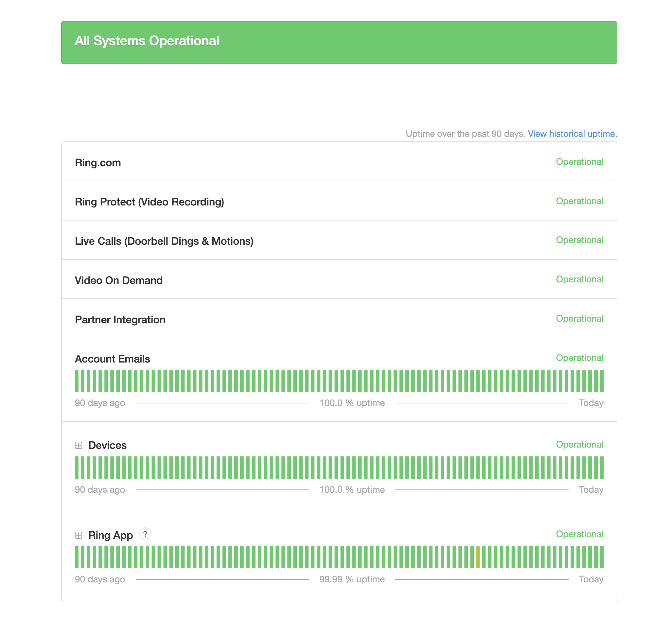Click the yellow degraded bar in Ring App timeline

(x=478, y=557)
